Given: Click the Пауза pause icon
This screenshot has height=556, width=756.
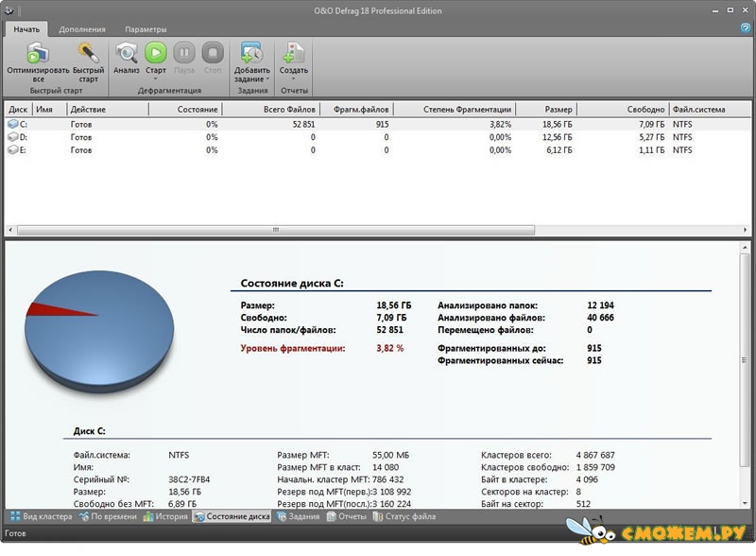Looking at the screenshot, I should [184, 53].
